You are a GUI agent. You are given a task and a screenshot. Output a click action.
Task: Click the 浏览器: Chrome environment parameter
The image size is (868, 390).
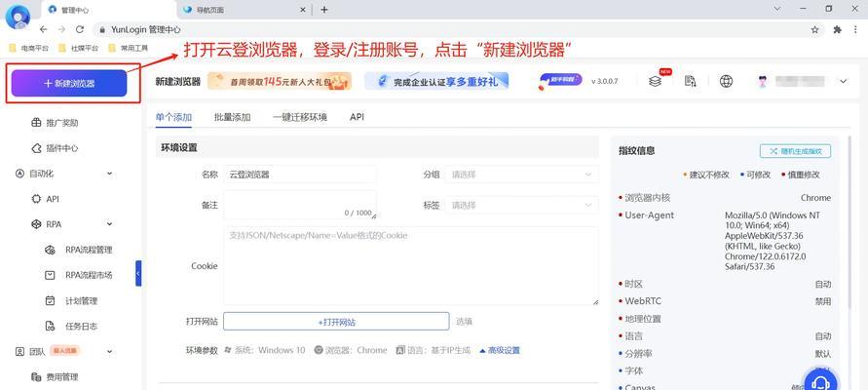[x=351, y=350]
